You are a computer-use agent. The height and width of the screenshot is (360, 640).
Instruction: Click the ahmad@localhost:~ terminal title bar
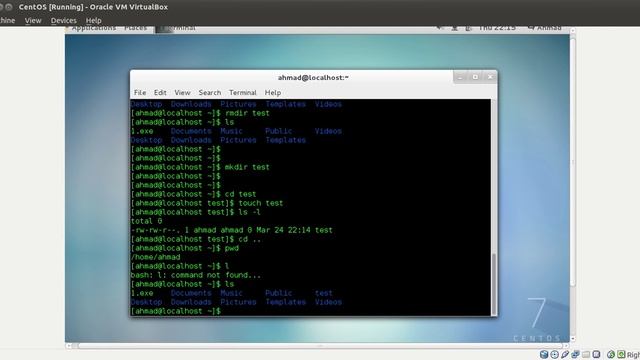(x=313, y=78)
